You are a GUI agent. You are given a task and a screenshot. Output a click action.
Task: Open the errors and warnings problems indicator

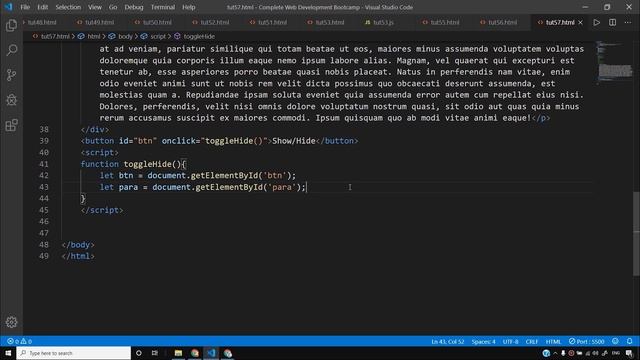pyautogui.click(x=19, y=341)
